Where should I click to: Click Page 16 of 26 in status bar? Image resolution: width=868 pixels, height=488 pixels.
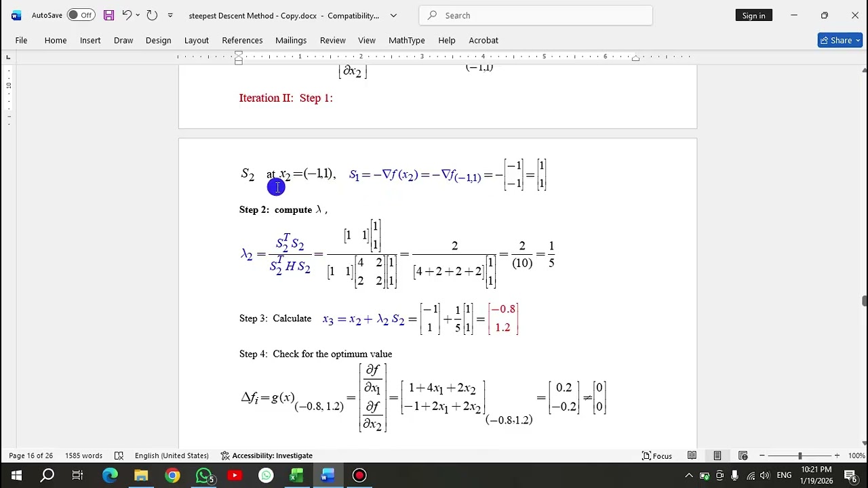point(31,455)
